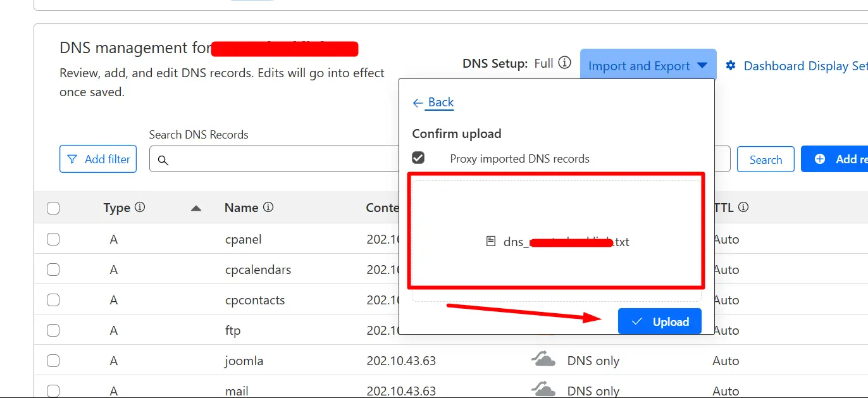Tick the checkbox for the ftp record
Screen dimensions: 868x398
tap(53, 330)
